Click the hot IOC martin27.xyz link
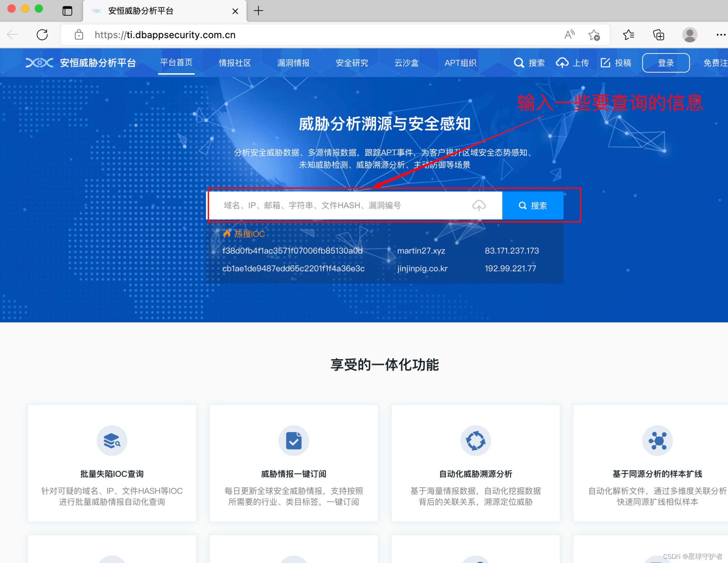 pyautogui.click(x=421, y=251)
